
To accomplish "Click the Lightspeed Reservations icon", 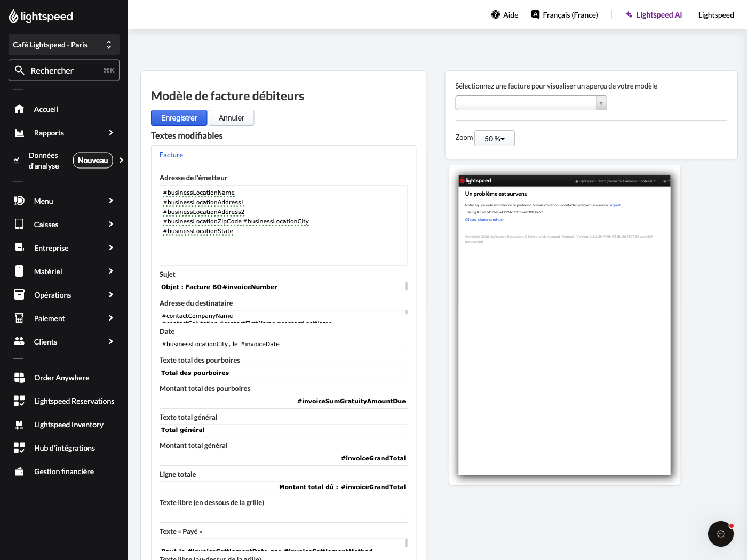I will click(19, 401).
